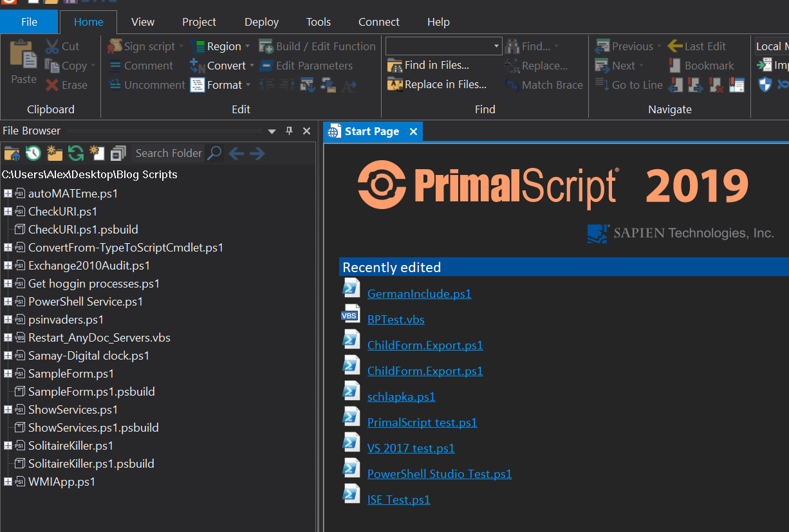
Task: Click the Sign script ribbon icon
Action: (115, 46)
